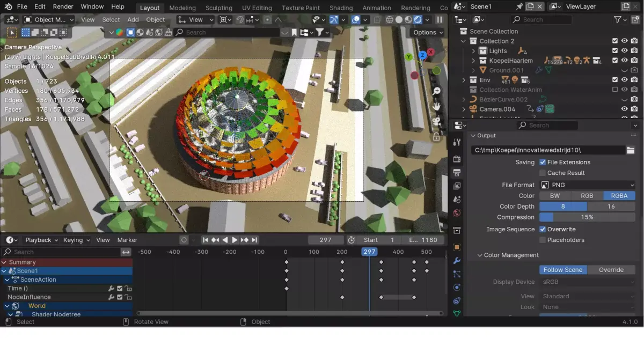Disable the File Extensions checkbox
The height and width of the screenshot is (338, 644).
pos(543,162)
